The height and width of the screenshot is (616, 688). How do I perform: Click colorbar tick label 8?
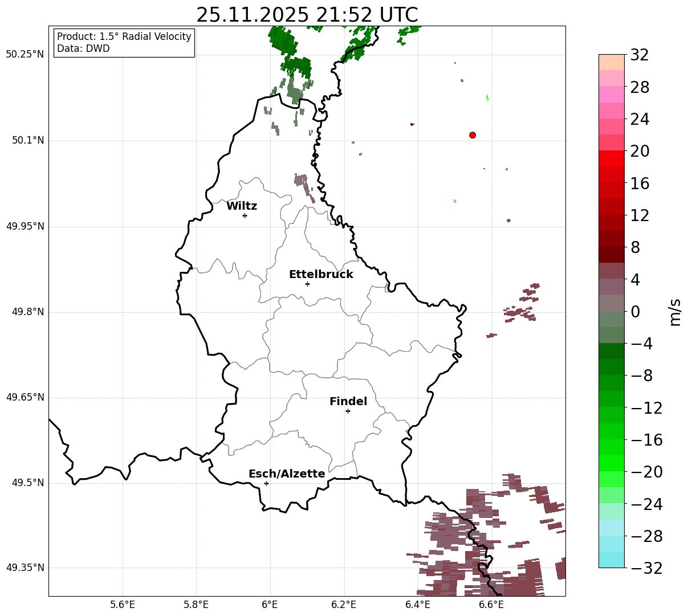[x=635, y=248]
